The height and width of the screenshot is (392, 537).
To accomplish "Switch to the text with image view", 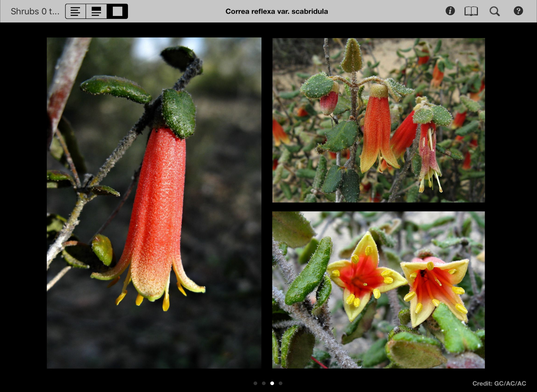I will [x=96, y=11].
